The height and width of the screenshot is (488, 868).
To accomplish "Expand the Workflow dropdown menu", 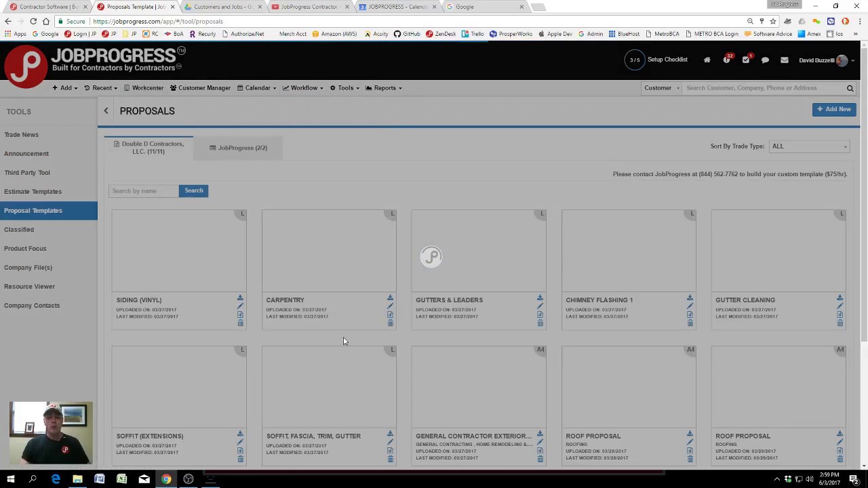I will pyautogui.click(x=303, y=88).
